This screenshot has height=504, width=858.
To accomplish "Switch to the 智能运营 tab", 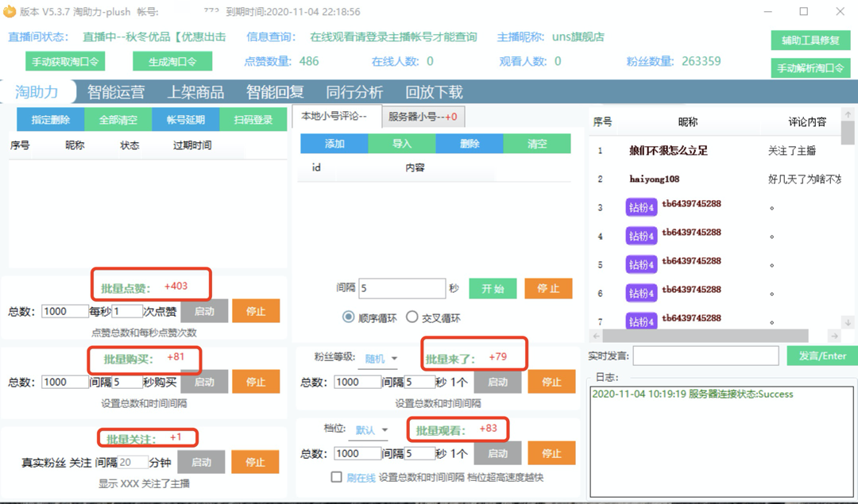I will 116,92.
